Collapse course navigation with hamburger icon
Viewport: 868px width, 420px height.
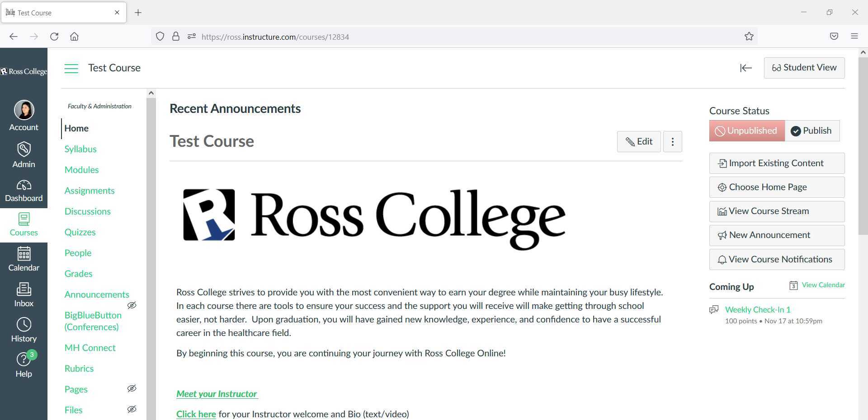[71, 68]
